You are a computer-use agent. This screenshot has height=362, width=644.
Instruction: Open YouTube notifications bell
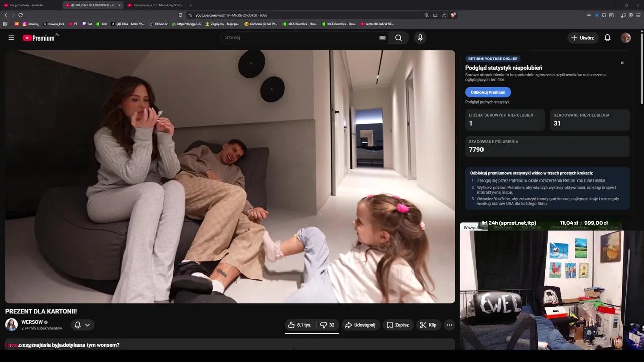pyautogui.click(x=607, y=38)
